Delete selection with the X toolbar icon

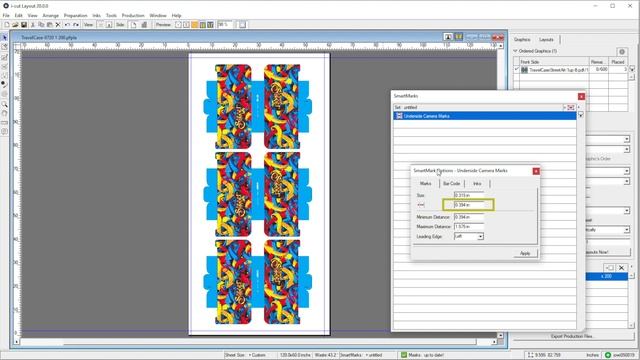(58, 25)
